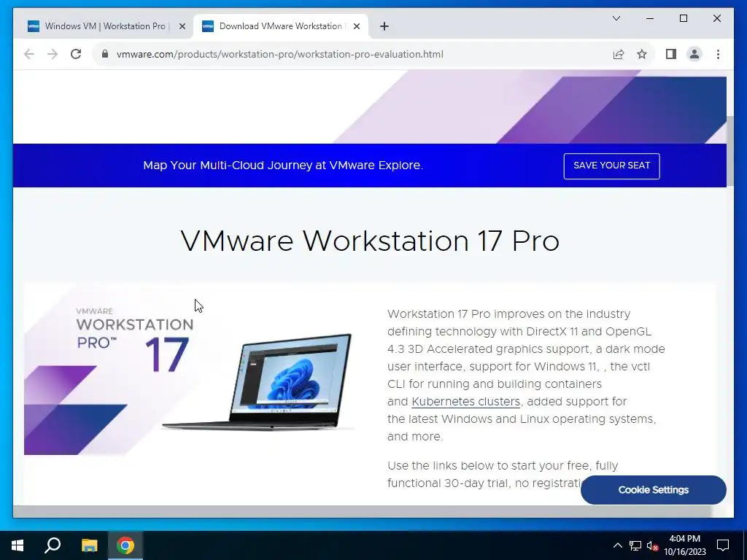Open the Windows notification center

723,545
